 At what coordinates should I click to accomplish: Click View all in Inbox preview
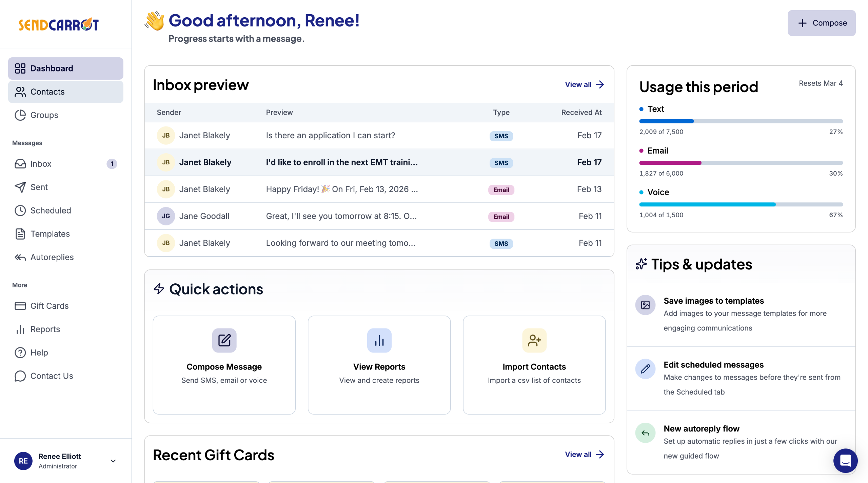[x=584, y=84]
